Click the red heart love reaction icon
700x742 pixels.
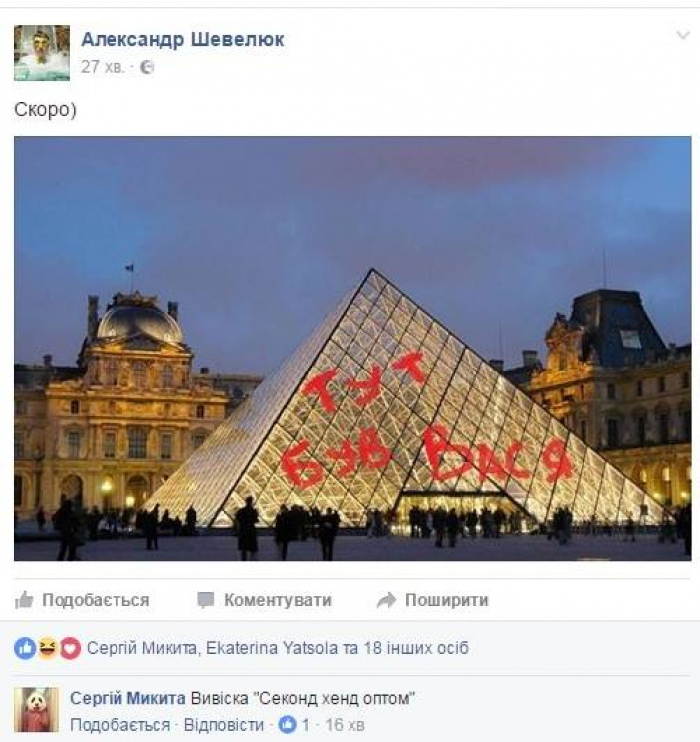pyautogui.click(x=70, y=648)
